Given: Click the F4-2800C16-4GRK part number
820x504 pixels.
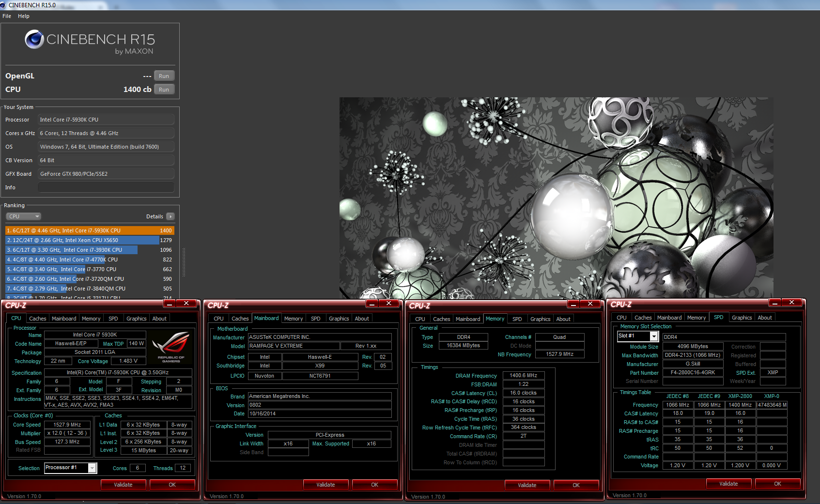Looking at the screenshot, I should pyautogui.click(x=693, y=373).
